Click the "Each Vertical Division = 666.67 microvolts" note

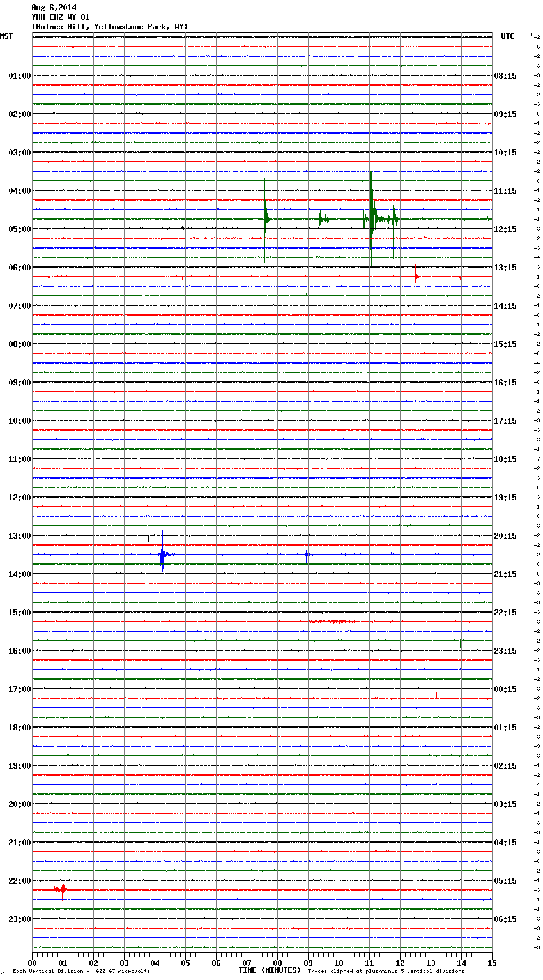[81, 972]
